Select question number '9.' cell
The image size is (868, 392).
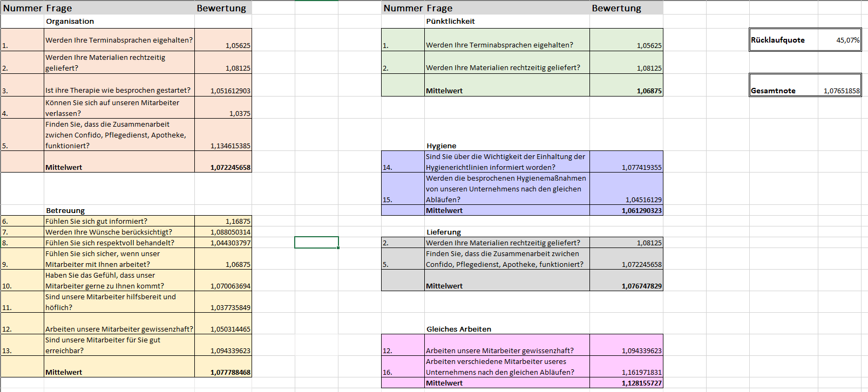(x=22, y=259)
